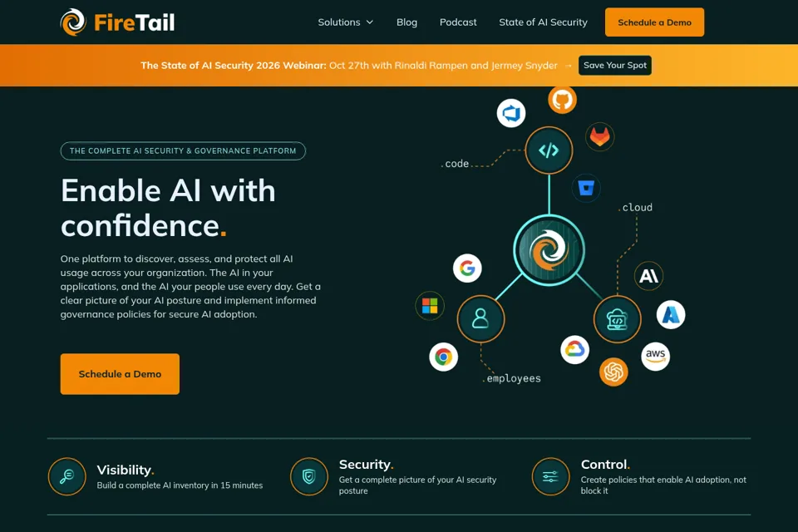Click the Security heading
Screen dimensions: 798x532
coord(366,465)
